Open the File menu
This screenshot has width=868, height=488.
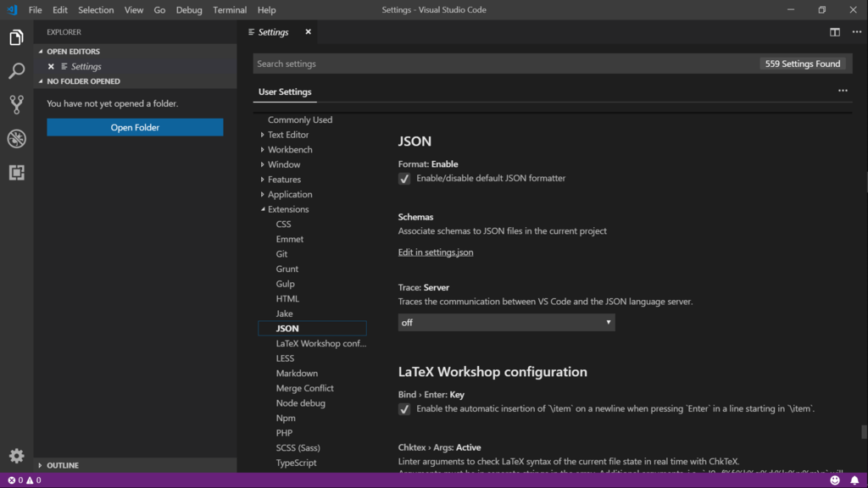35,10
